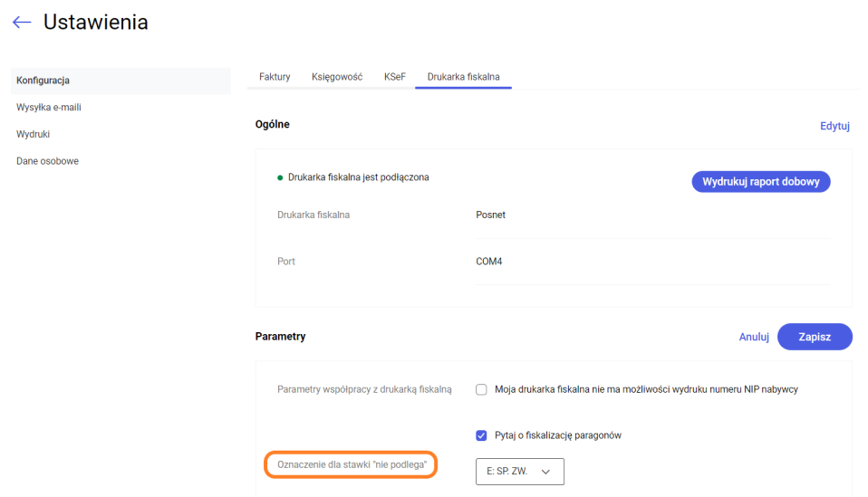
Task: Click Edytuj in the Ogólne section
Action: tap(834, 127)
